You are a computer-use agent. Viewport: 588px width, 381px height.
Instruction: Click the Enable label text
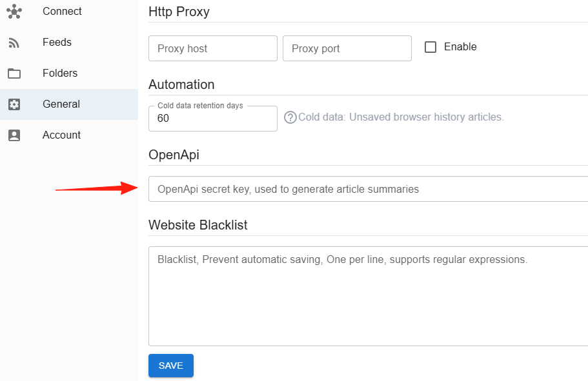pyautogui.click(x=460, y=47)
